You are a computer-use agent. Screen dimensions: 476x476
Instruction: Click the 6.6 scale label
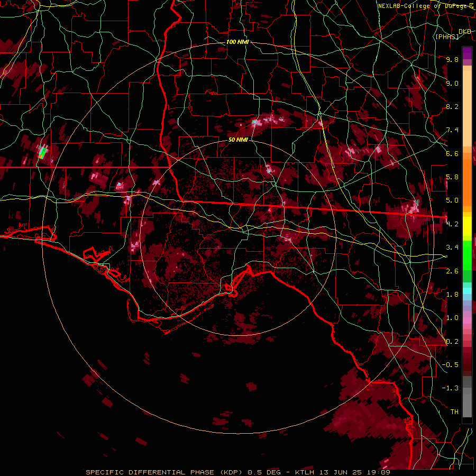coord(452,153)
